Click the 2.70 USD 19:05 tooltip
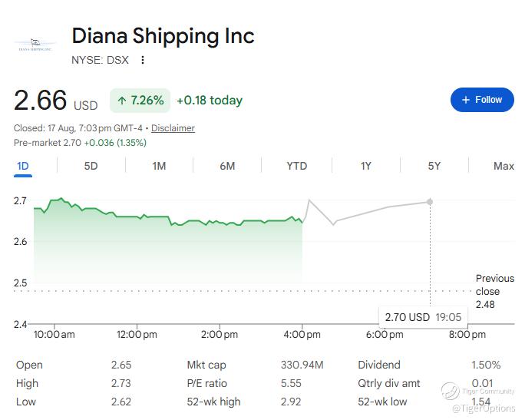Viewport: 525px width, 420px height. (423, 317)
